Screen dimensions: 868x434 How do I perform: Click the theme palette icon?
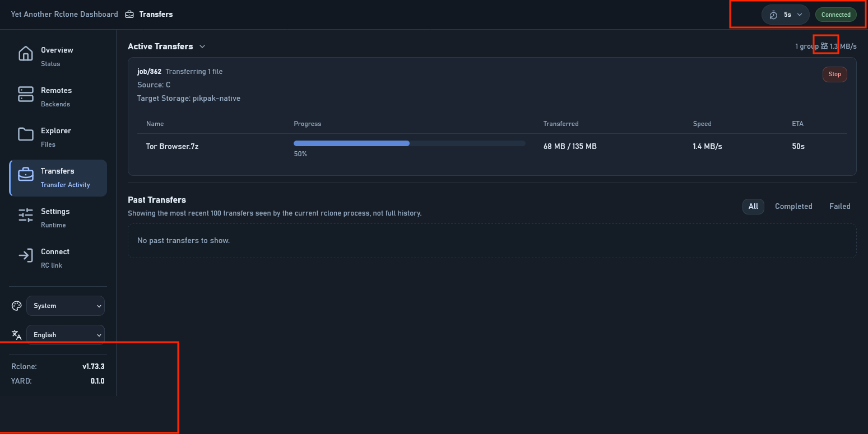pyautogui.click(x=17, y=306)
